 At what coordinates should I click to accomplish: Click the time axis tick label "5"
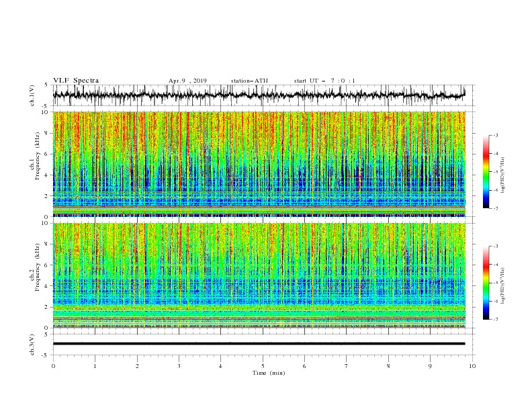[263, 366]
